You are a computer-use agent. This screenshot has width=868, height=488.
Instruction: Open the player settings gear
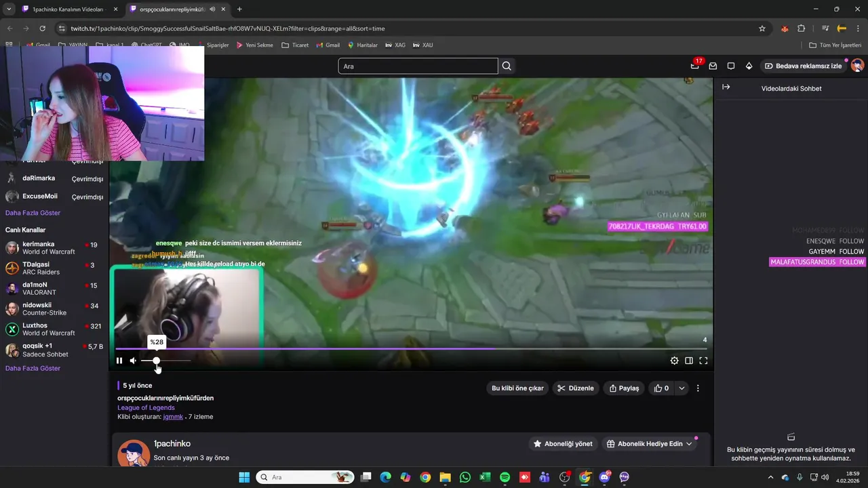[674, 361]
